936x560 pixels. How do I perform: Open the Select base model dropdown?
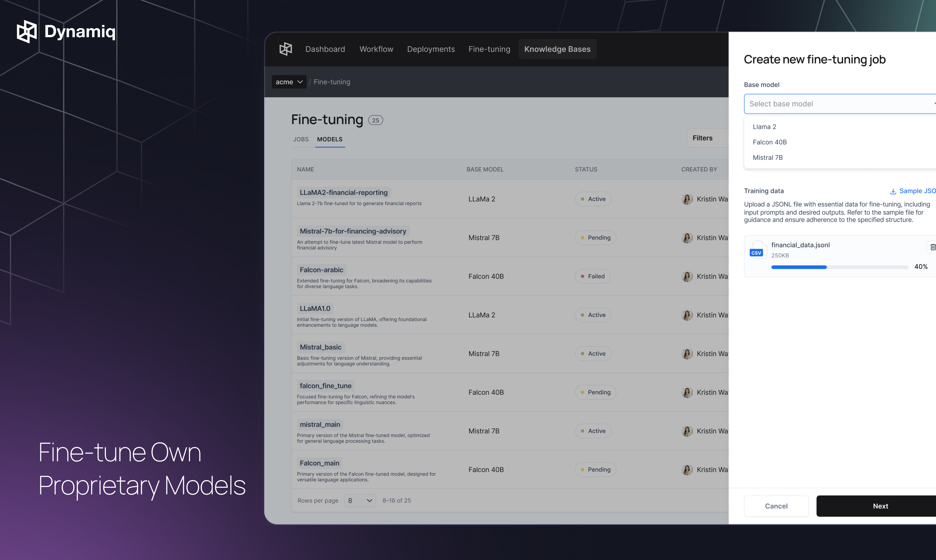(x=840, y=104)
